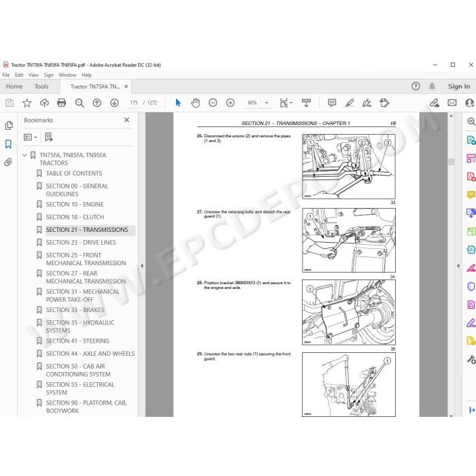
Task: Add this file to starred
Action: click(x=27, y=103)
